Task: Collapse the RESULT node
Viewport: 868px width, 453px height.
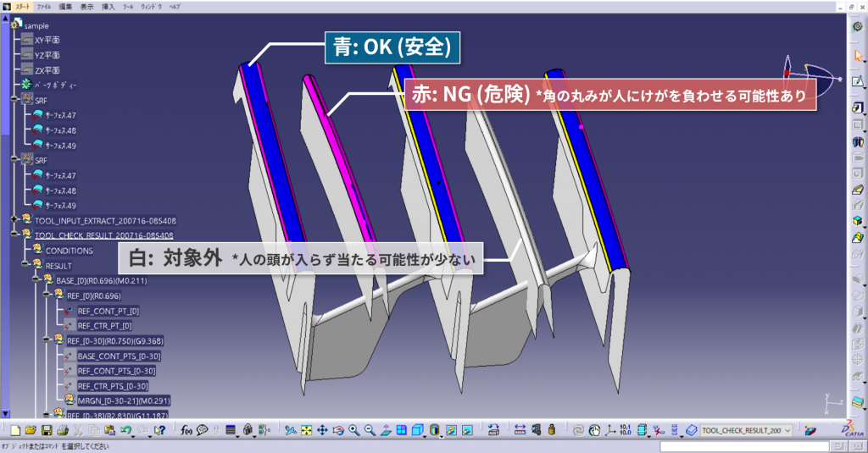Action: (26, 266)
